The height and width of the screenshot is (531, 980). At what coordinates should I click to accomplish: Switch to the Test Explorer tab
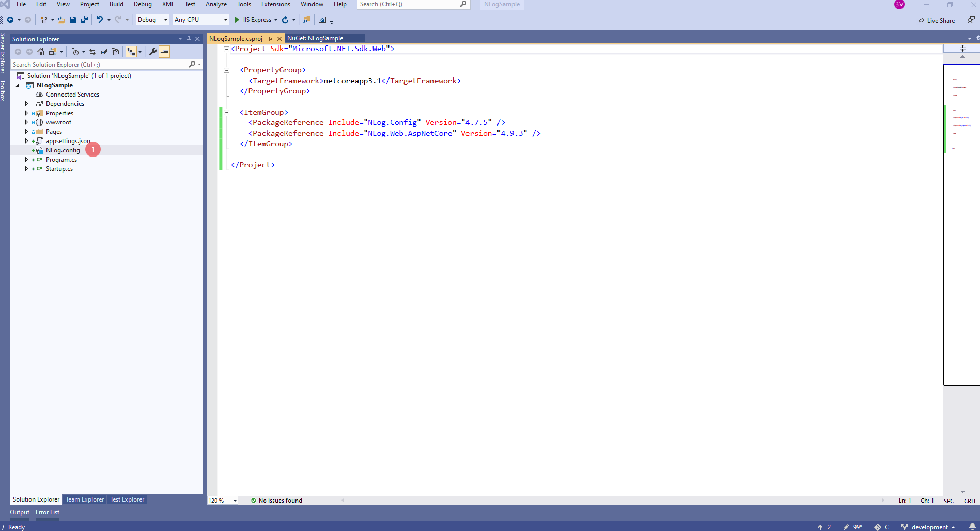pos(127,499)
